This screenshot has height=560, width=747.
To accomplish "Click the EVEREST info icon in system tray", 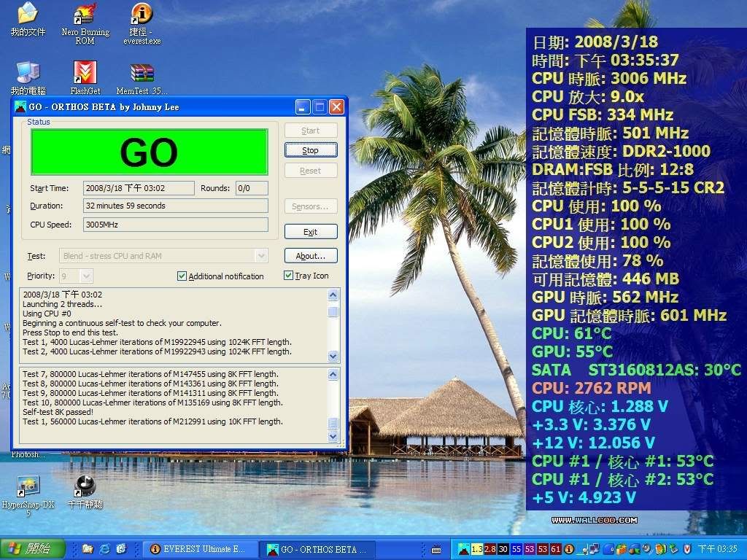I will point(569,548).
